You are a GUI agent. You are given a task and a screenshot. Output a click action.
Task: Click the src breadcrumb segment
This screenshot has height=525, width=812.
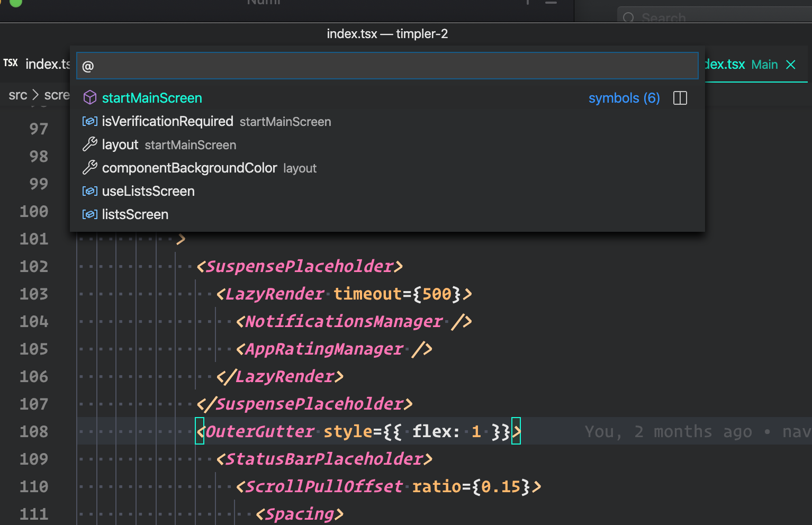point(18,95)
